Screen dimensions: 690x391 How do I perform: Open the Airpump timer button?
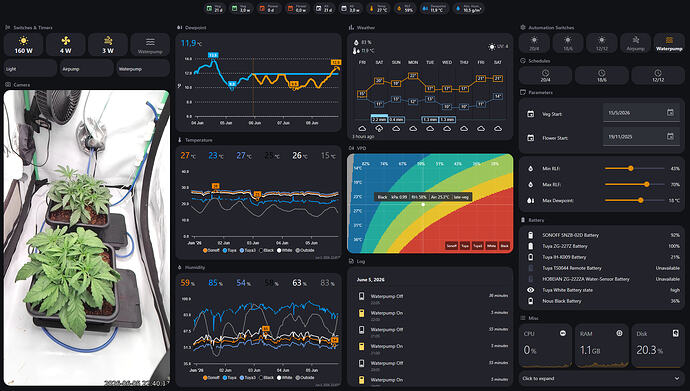click(x=87, y=69)
